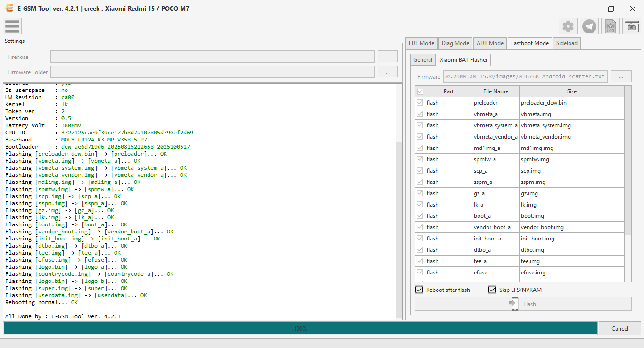Screen dimensions: 644x348
Task: Toggle Skip EFS/NVRAM checkbox
Action: tap(492, 290)
